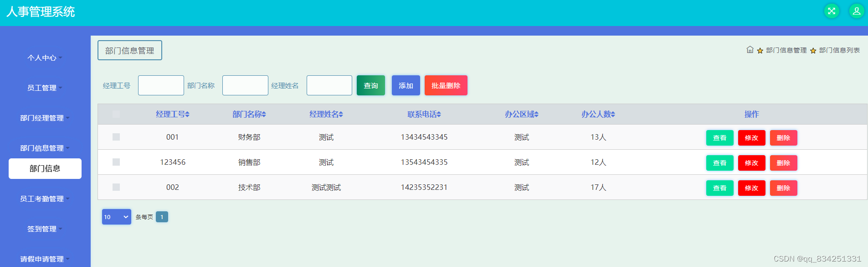Delete the 财务部 row via 删除
This screenshot has height=267, width=868.
click(x=784, y=138)
